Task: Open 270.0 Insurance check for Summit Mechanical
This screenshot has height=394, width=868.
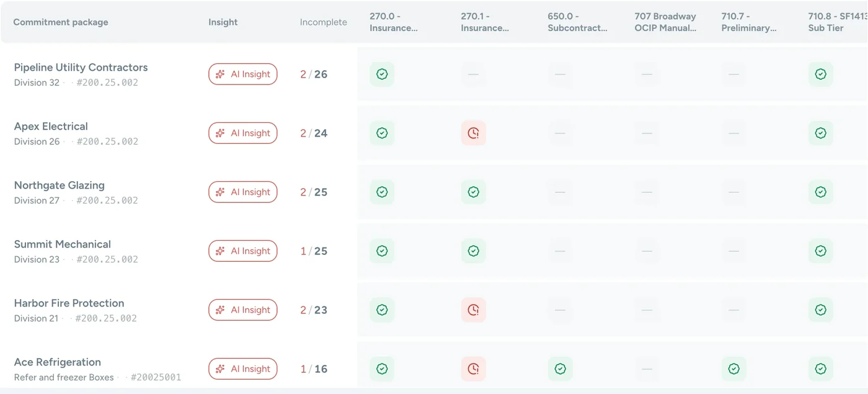Action: [382, 251]
